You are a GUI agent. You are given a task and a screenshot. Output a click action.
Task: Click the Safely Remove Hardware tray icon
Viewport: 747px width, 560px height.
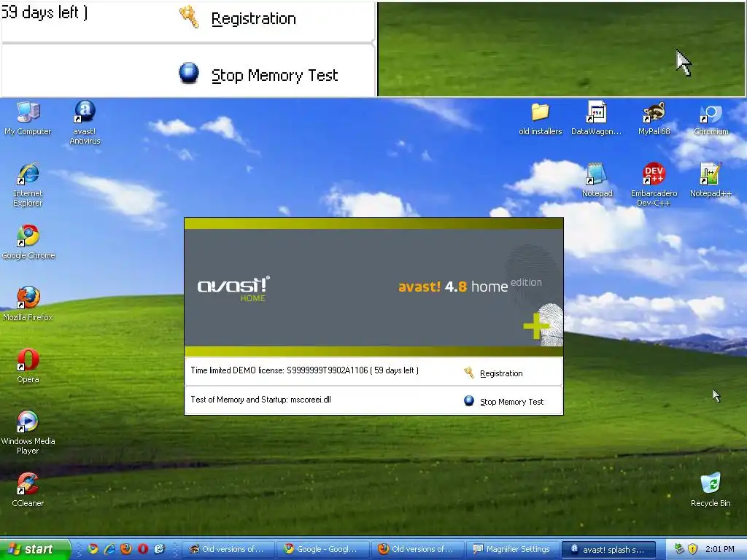680,549
